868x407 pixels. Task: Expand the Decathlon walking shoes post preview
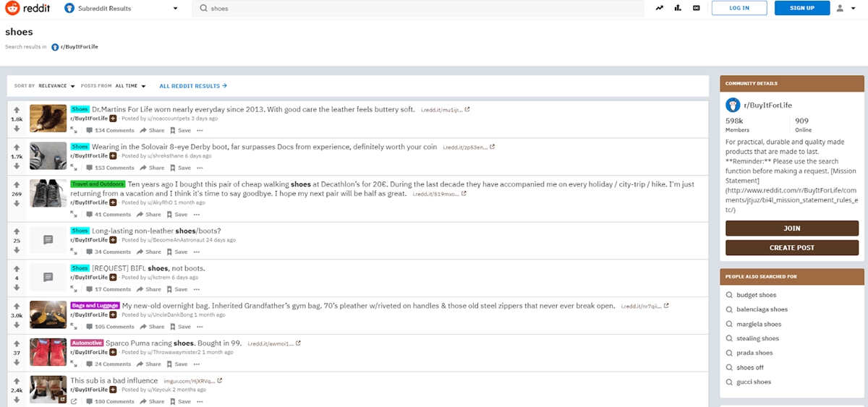pos(74,215)
